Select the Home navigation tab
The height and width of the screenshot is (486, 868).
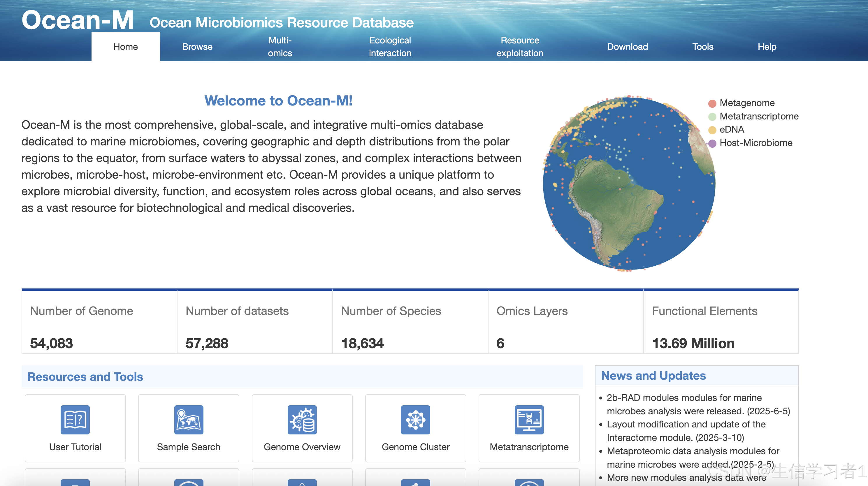(125, 47)
